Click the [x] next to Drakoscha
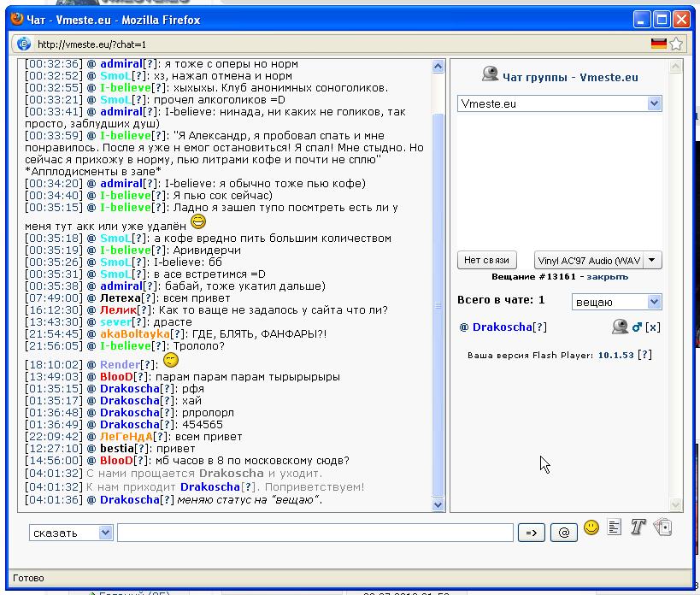The image size is (700, 595). [652, 327]
